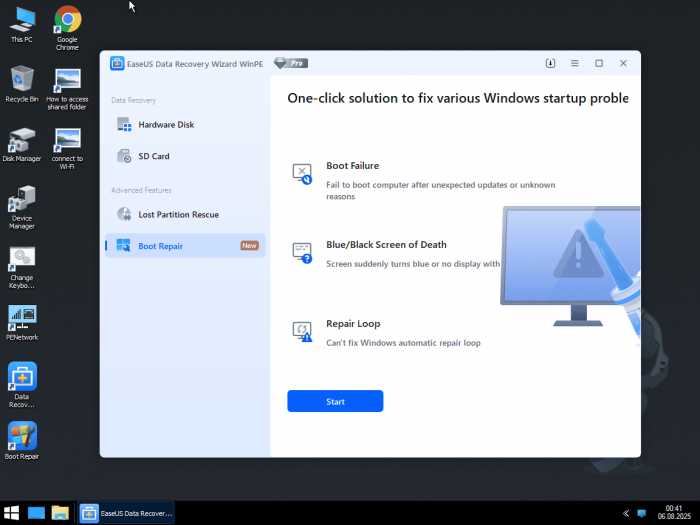Open Lost Partition Rescue feature
The height and width of the screenshot is (525, 700).
coord(185,215)
